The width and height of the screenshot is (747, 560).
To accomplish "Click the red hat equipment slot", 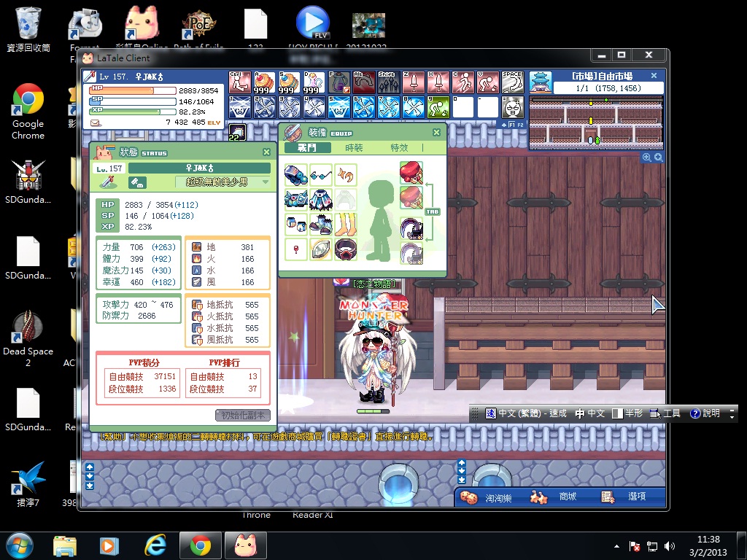I will [x=411, y=174].
